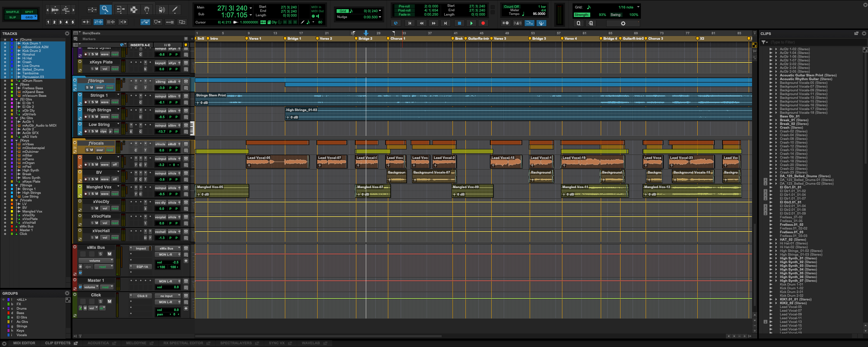
Task: Click the Tempo value field 95.0000
Action: 539,14
